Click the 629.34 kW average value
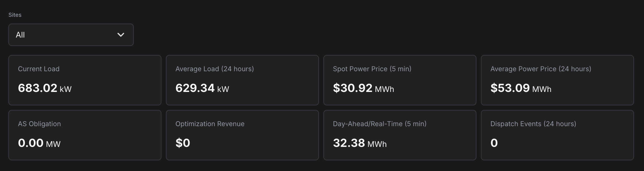This screenshot has width=644, height=171. pyautogui.click(x=202, y=88)
